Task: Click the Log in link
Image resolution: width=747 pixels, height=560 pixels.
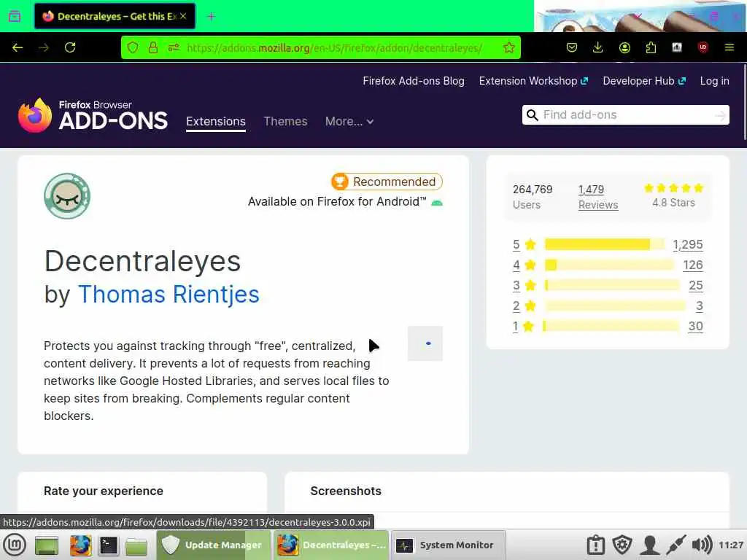Action: pos(715,81)
